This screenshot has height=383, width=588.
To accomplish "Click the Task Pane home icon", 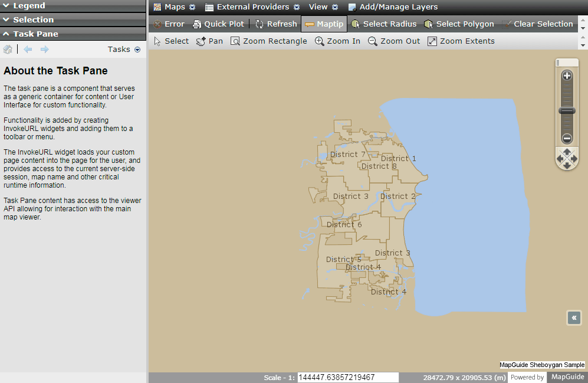I will [8, 49].
